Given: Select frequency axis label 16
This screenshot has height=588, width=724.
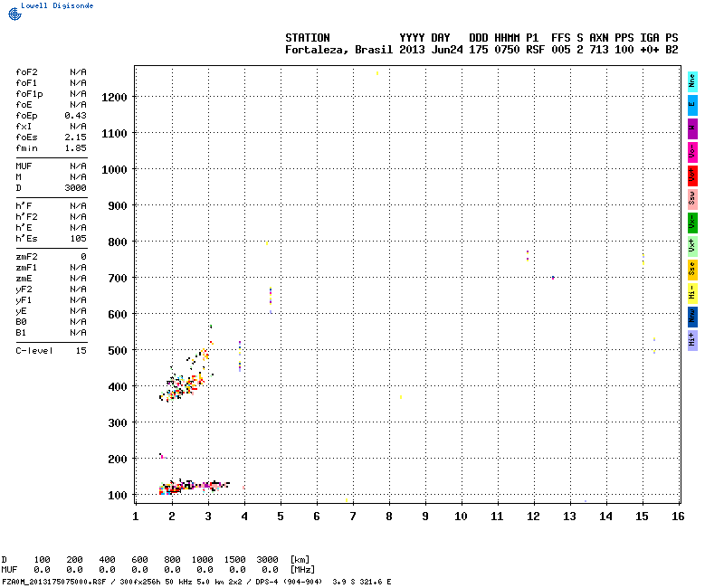Looking at the screenshot, I should [x=678, y=517].
